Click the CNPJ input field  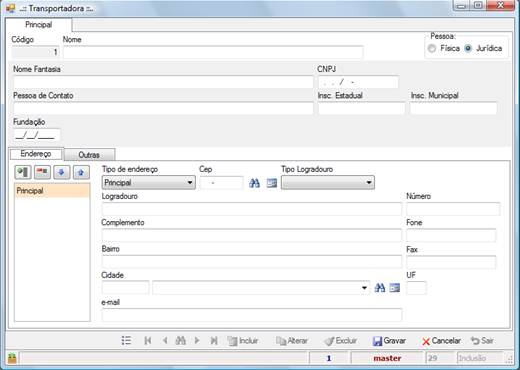click(358, 82)
